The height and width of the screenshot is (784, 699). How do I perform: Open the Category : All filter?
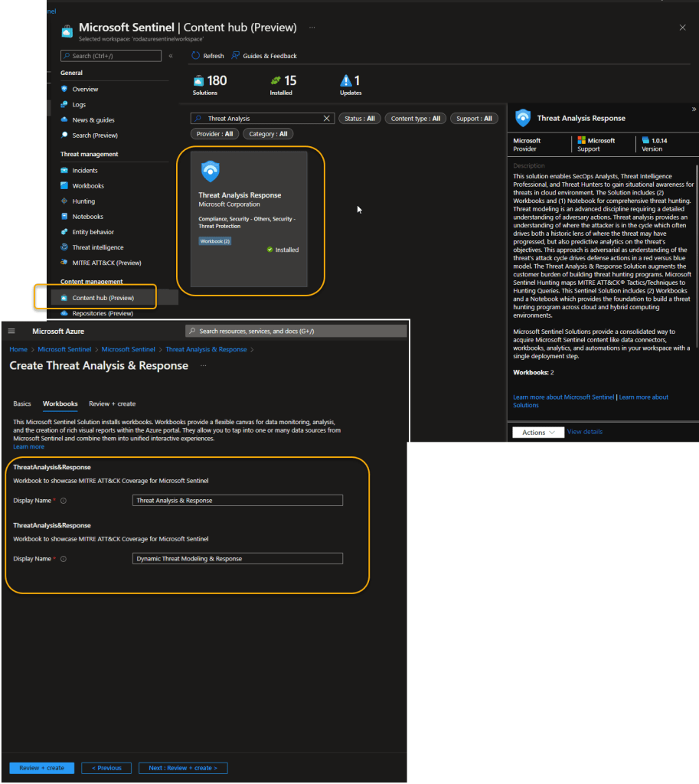(268, 134)
